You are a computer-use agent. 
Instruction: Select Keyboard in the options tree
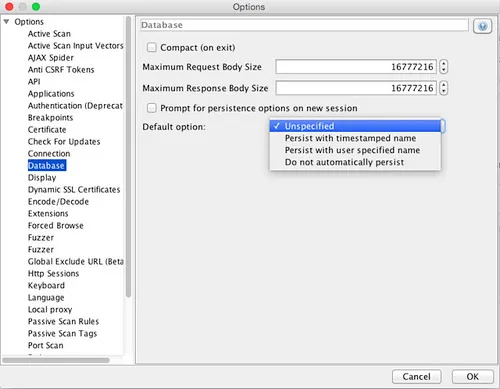(46, 286)
